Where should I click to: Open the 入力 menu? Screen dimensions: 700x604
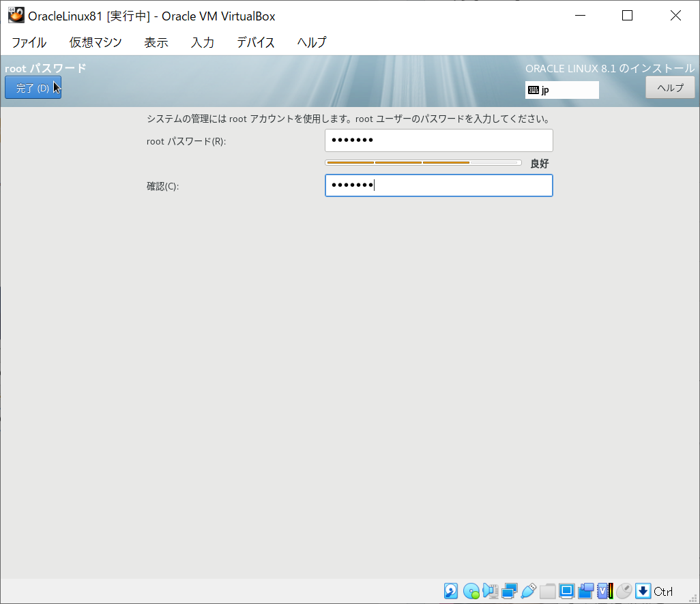point(202,42)
